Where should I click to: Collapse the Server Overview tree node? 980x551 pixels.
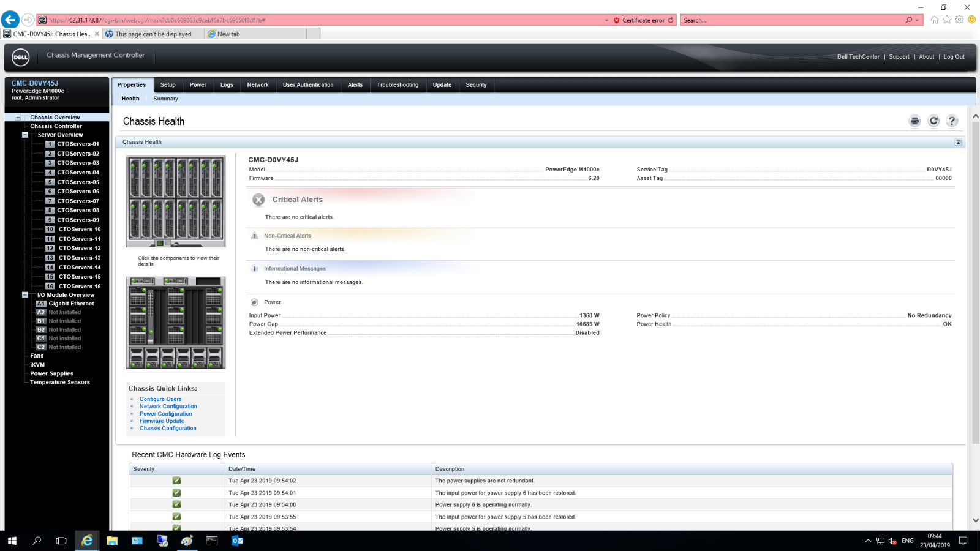(x=25, y=135)
